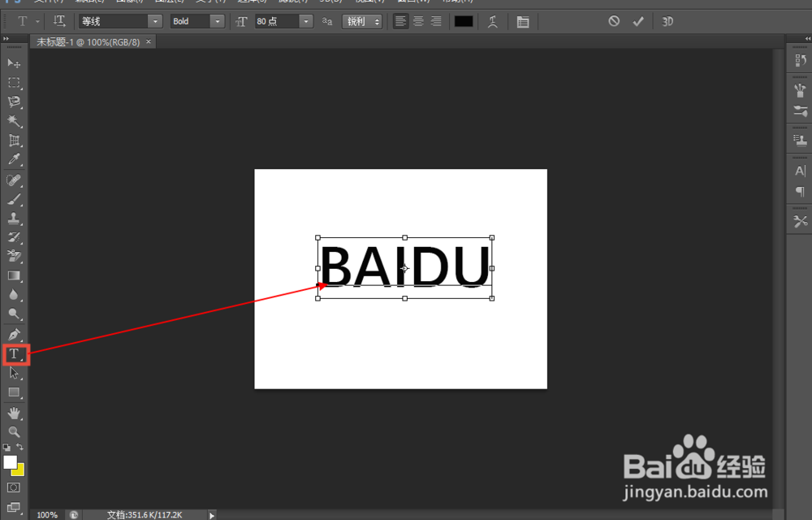Expand the status bar info arrow menu
This screenshot has width=812, height=520.
212,515
